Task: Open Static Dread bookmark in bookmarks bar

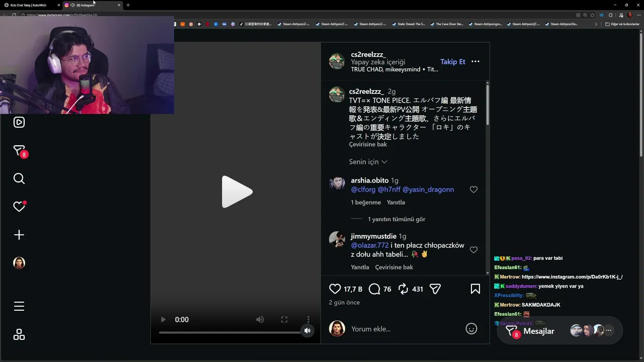Action: pos(409,24)
